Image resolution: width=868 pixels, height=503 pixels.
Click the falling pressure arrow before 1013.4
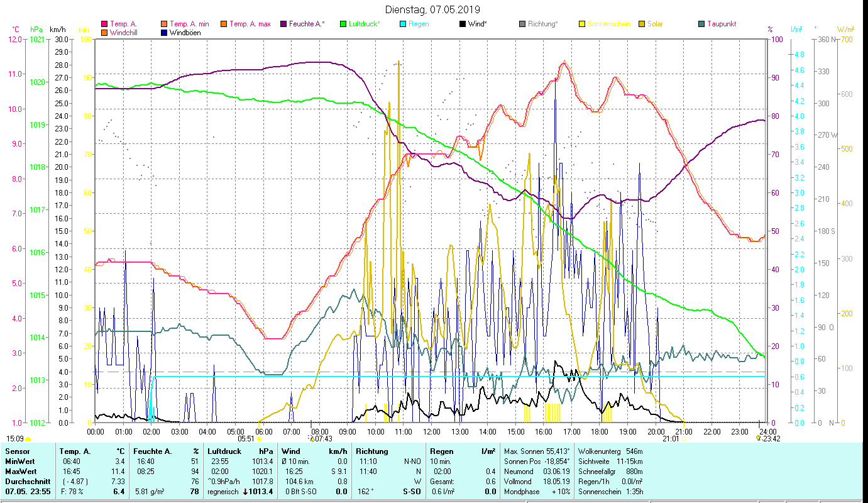(x=245, y=491)
